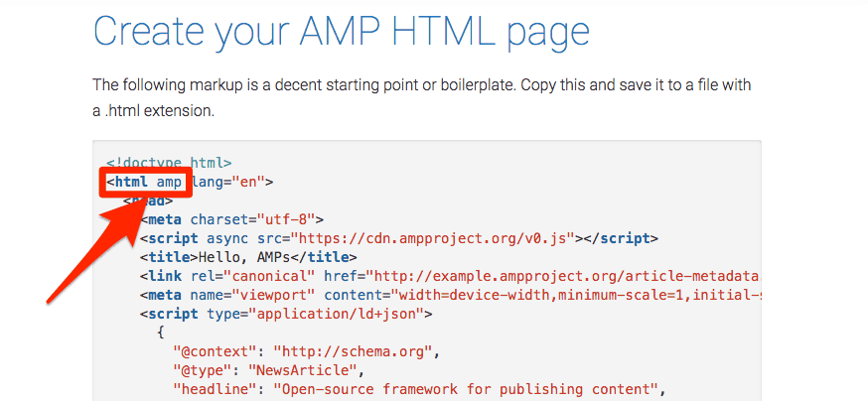Click the meta name="viewport" code line
The image size is (868, 401).
pyautogui.click(x=450, y=296)
